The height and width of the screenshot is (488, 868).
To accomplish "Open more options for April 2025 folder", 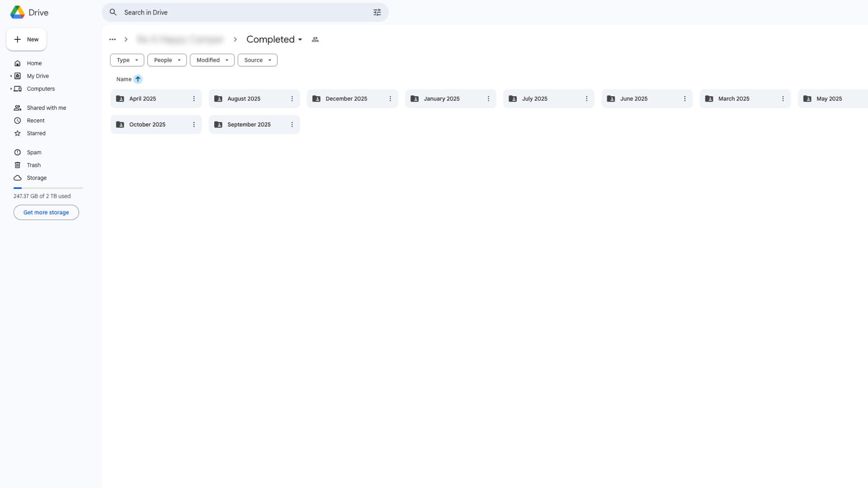I will tap(194, 99).
